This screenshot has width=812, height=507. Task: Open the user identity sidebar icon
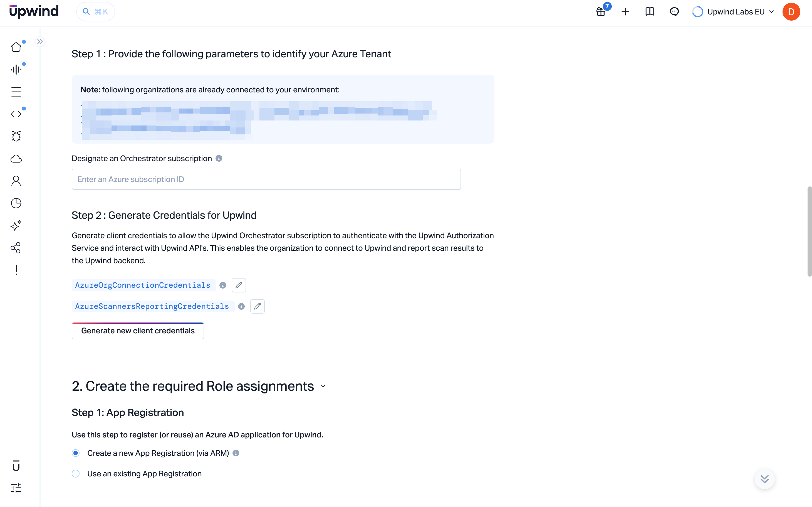[x=16, y=181]
